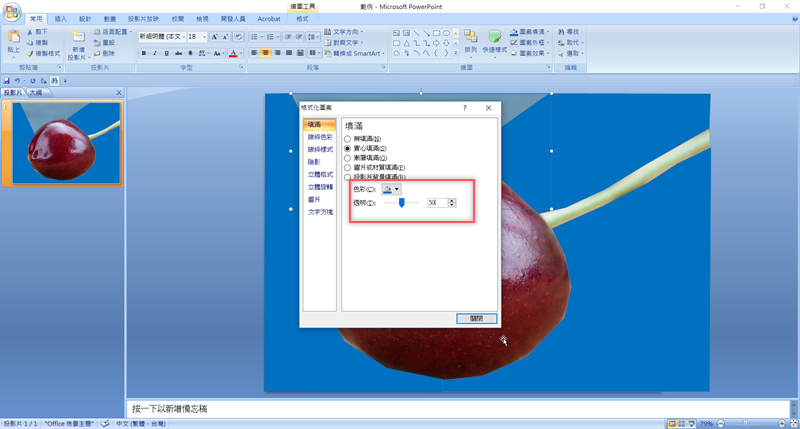Select 3-D Format (立體格式) in the dialog sidebar
The width and height of the screenshot is (800, 429).
pyautogui.click(x=320, y=174)
